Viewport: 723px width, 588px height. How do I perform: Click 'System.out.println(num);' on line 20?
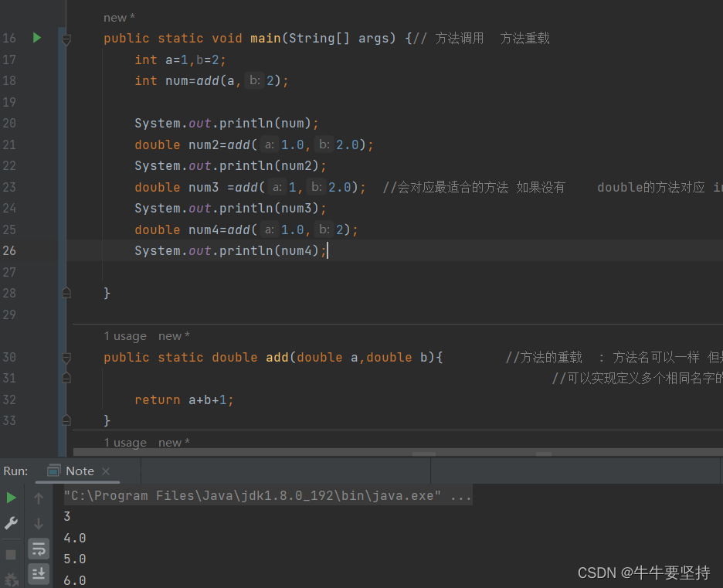point(226,123)
